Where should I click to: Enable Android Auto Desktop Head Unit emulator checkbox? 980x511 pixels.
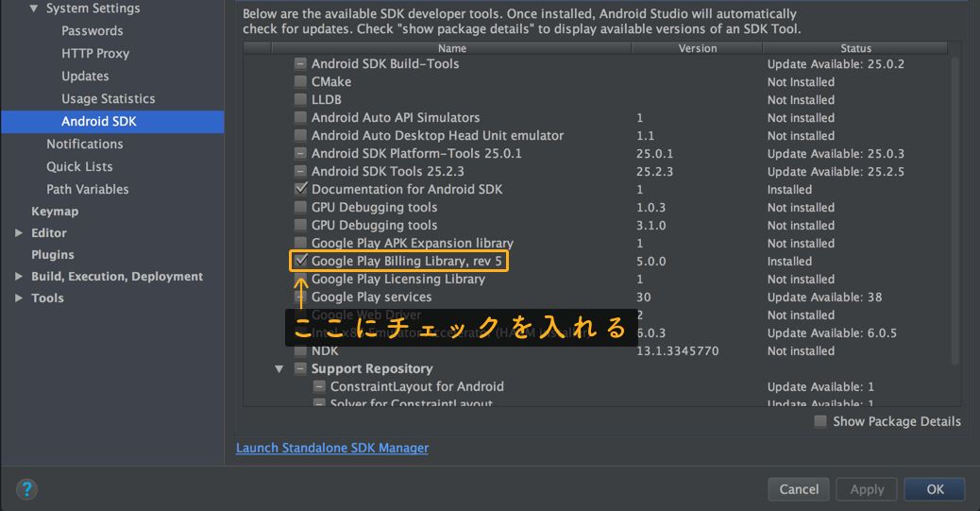[300, 135]
